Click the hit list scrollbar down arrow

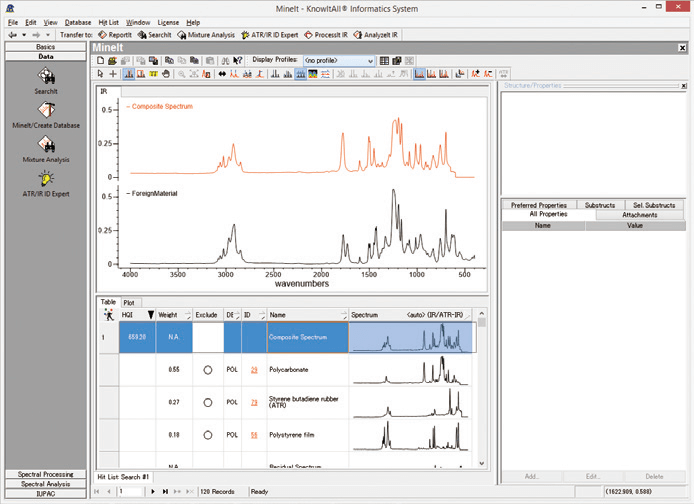click(482, 463)
